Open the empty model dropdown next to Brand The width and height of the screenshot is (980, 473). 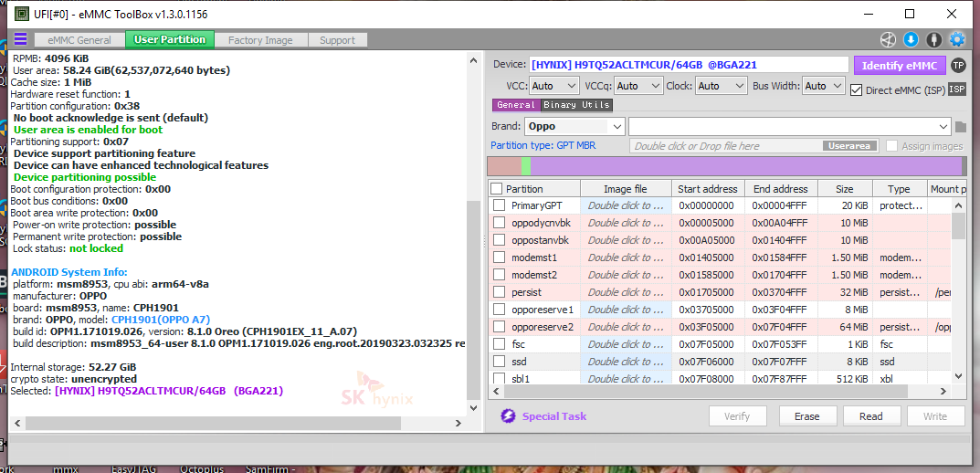790,126
